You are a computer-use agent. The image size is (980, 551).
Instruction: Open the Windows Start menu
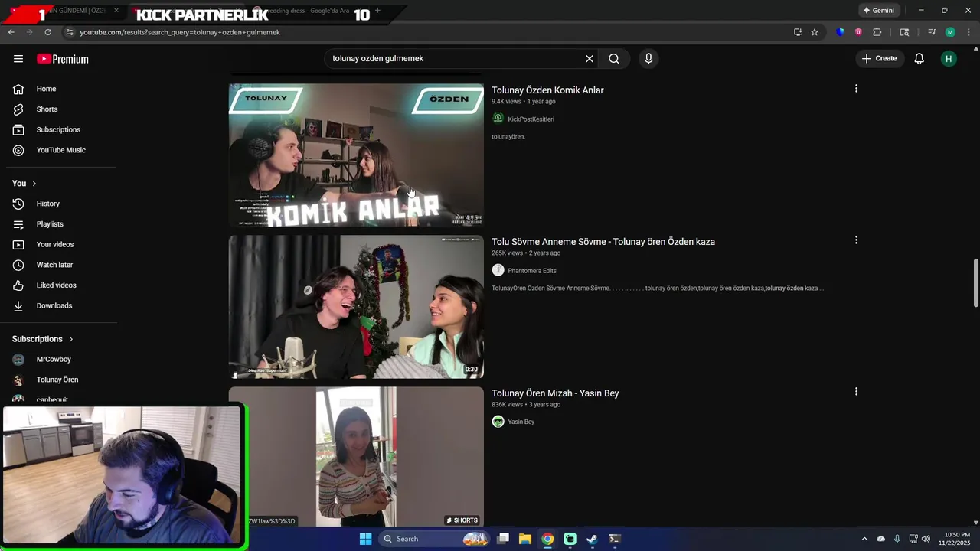click(365, 539)
